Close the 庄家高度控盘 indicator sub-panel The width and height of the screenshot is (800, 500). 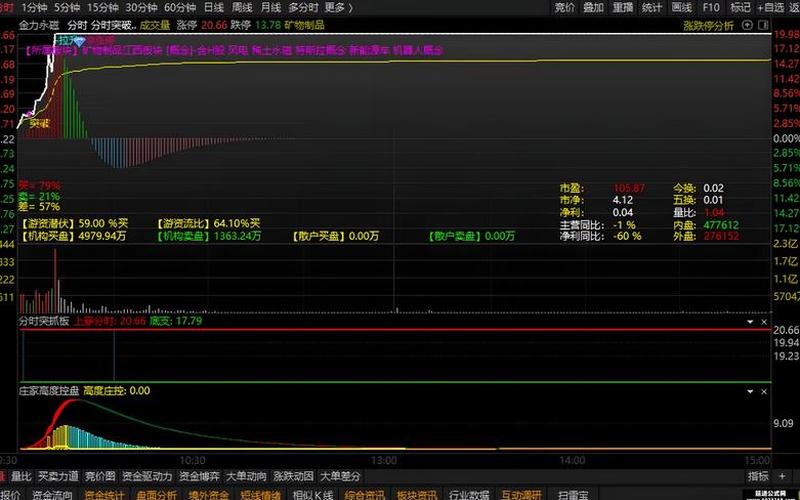click(765, 391)
